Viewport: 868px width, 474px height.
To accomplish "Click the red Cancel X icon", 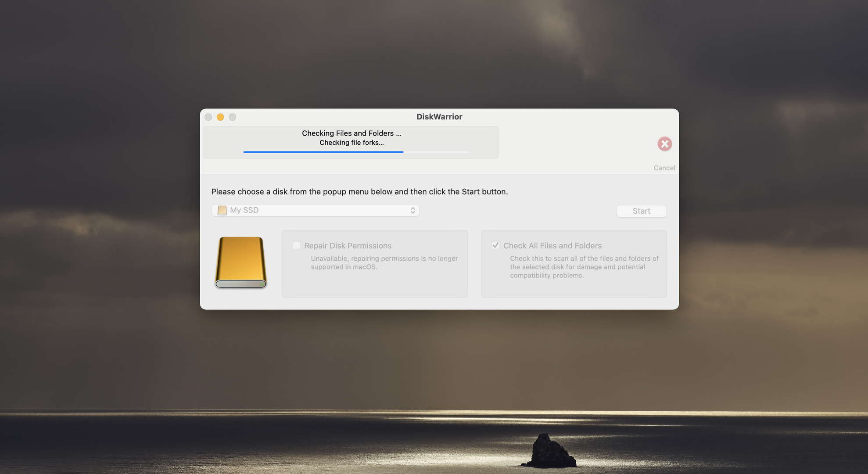I will point(664,144).
